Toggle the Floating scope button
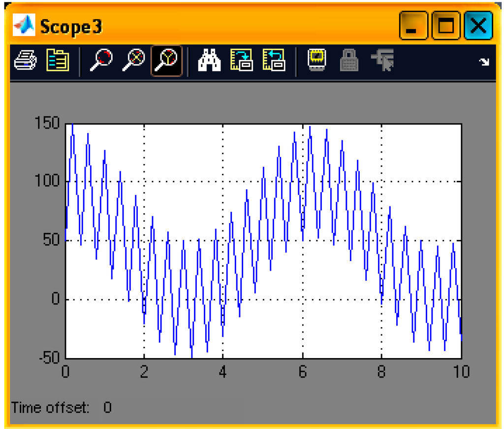Screen dimensions: 504x429 [317, 61]
